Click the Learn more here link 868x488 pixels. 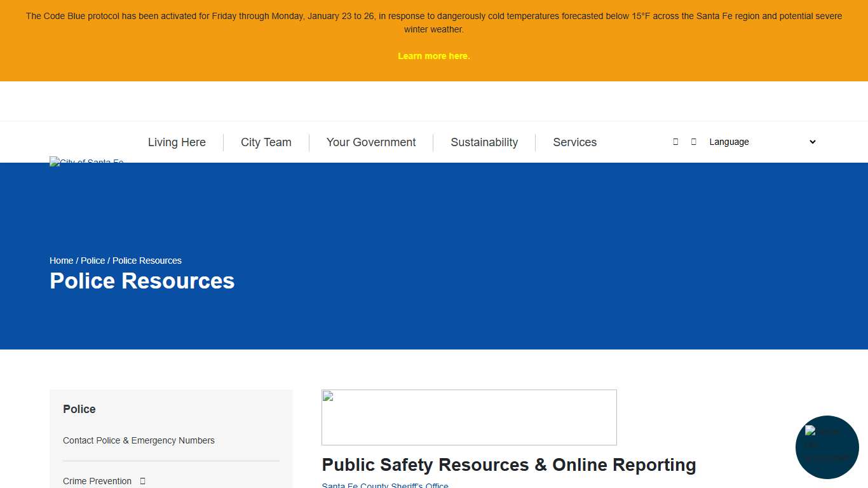tap(434, 56)
